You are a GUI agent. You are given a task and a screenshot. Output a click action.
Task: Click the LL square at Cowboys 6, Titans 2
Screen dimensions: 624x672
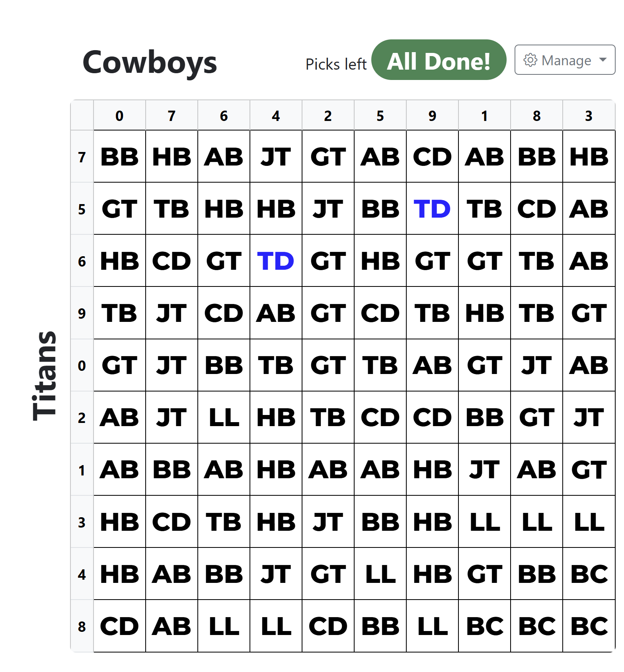[x=224, y=417]
